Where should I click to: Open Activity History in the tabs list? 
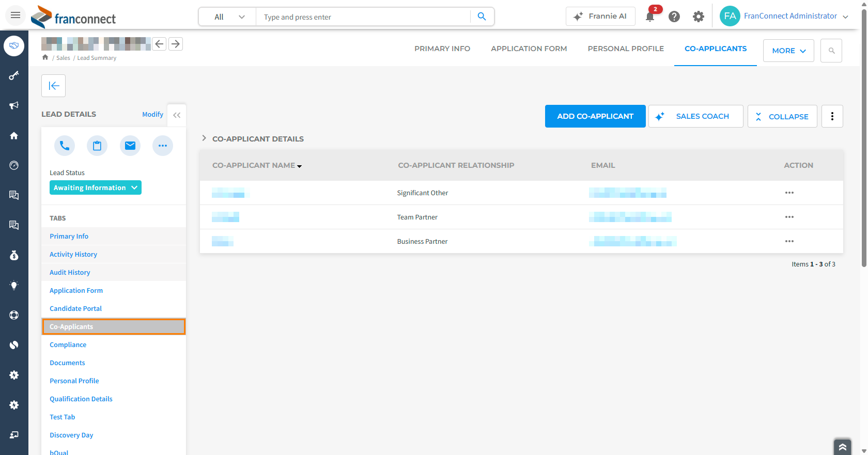[73, 254]
